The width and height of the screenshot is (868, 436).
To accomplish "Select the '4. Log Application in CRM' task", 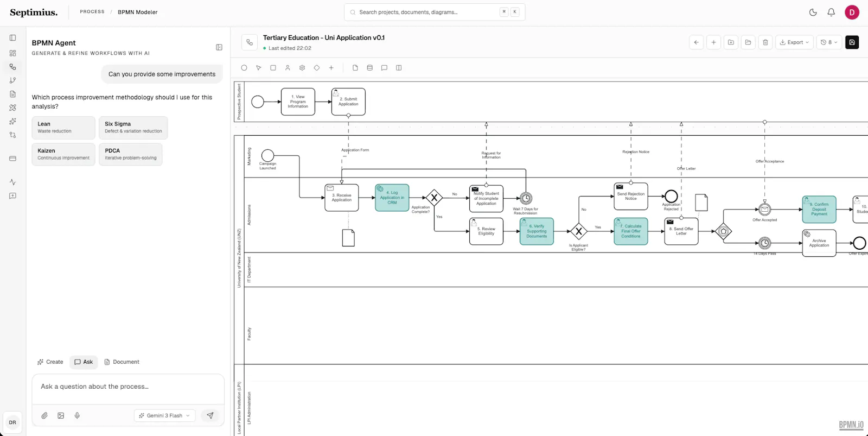I will tap(392, 198).
